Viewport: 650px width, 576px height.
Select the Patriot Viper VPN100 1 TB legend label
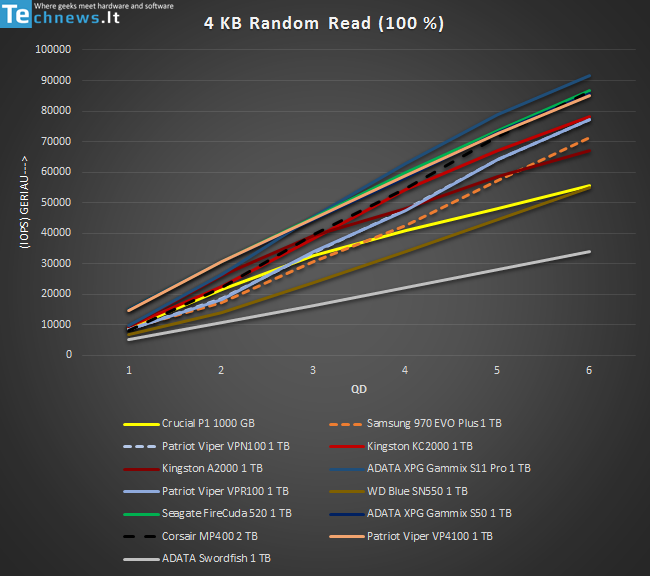(226, 446)
